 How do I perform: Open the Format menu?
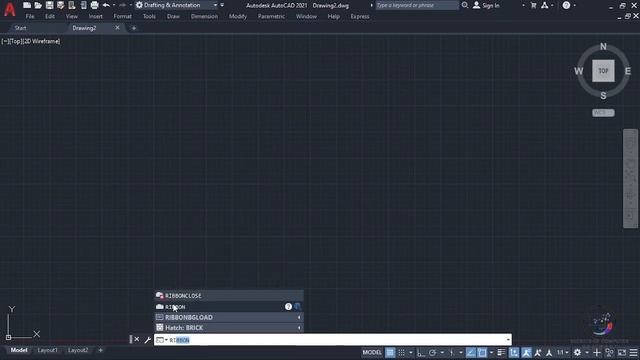[122, 17]
